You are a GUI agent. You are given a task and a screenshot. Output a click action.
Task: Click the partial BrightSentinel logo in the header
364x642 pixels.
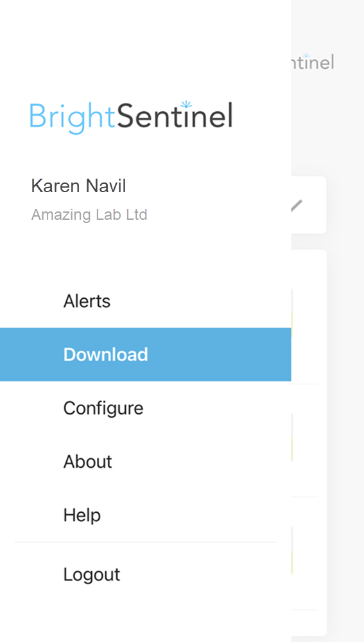(313, 62)
